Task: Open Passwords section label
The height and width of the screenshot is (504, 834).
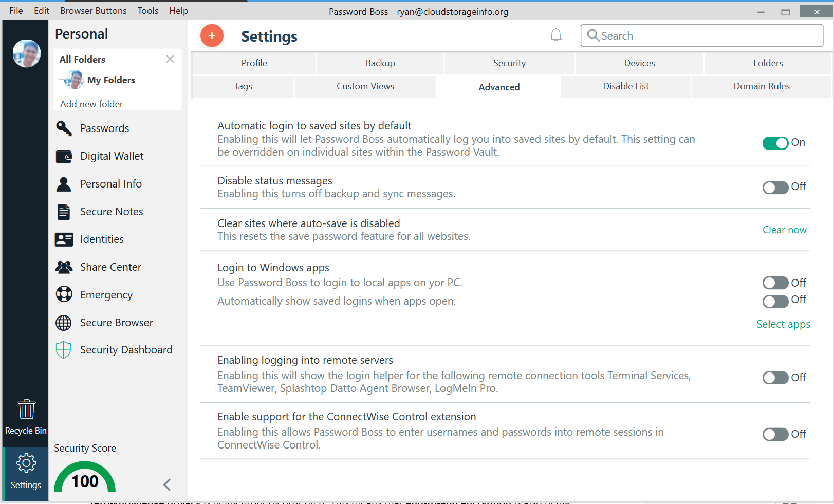Action: (x=105, y=128)
